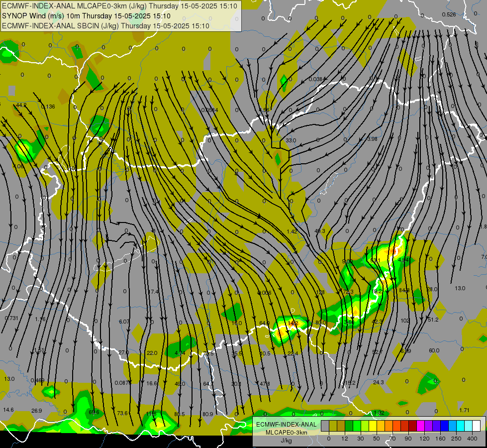Click the MLCAPE0-3km title line at top
This screenshot has width=487, height=448.
point(119,6)
